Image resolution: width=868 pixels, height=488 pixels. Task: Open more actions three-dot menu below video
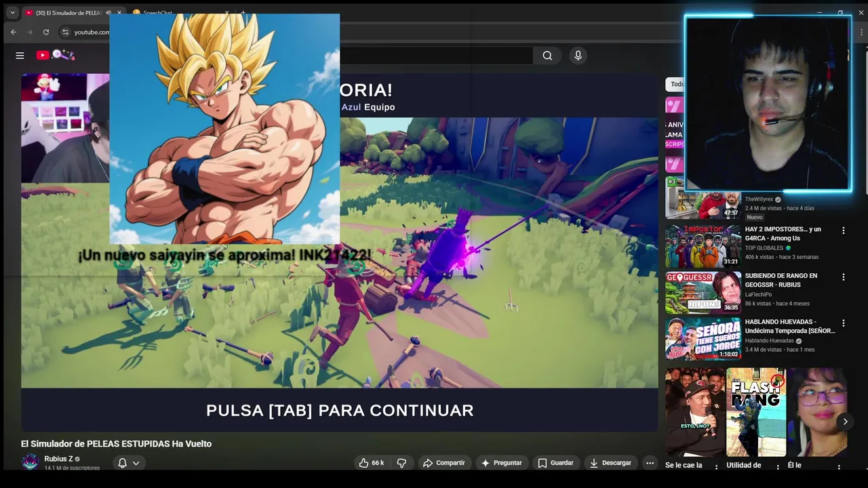coord(650,463)
